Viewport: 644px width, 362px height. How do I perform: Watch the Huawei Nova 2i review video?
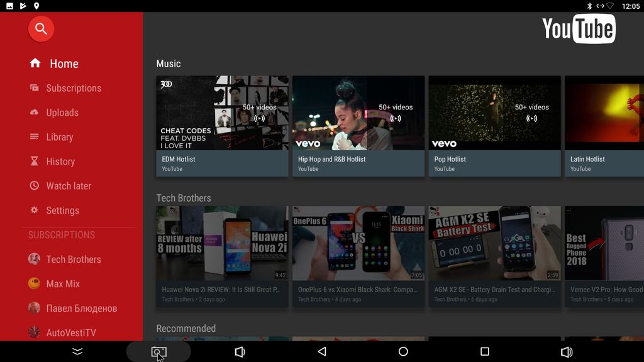(x=222, y=243)
